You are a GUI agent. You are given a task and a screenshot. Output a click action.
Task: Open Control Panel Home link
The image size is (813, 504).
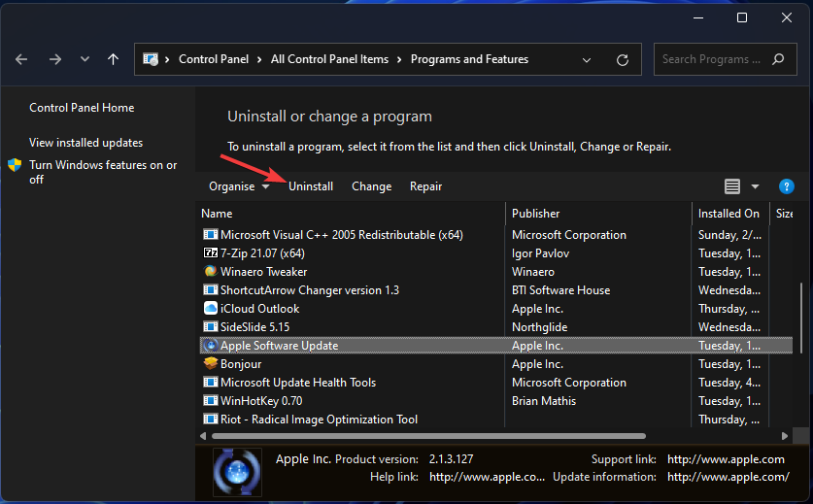point(82,108)
